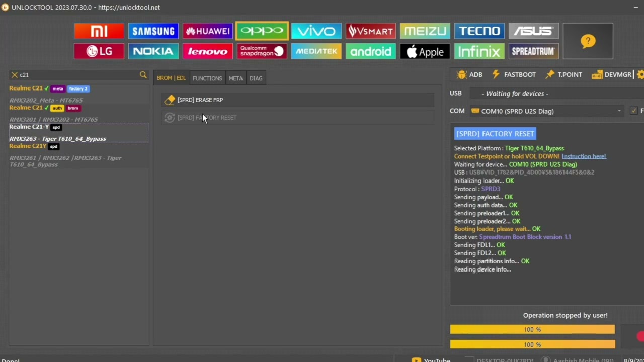Open the ADB tool
Image resolution: width=644 pixels, height=362 pixels.
pos(469,74)
